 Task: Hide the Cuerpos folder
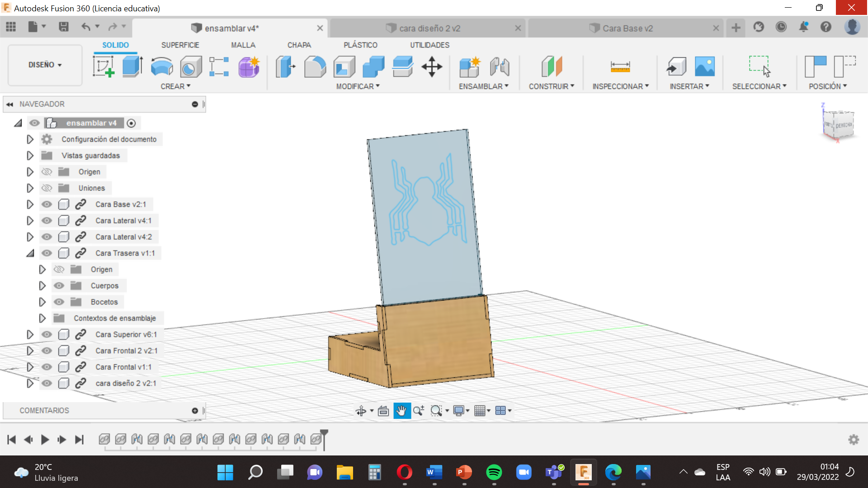point(59,286)
